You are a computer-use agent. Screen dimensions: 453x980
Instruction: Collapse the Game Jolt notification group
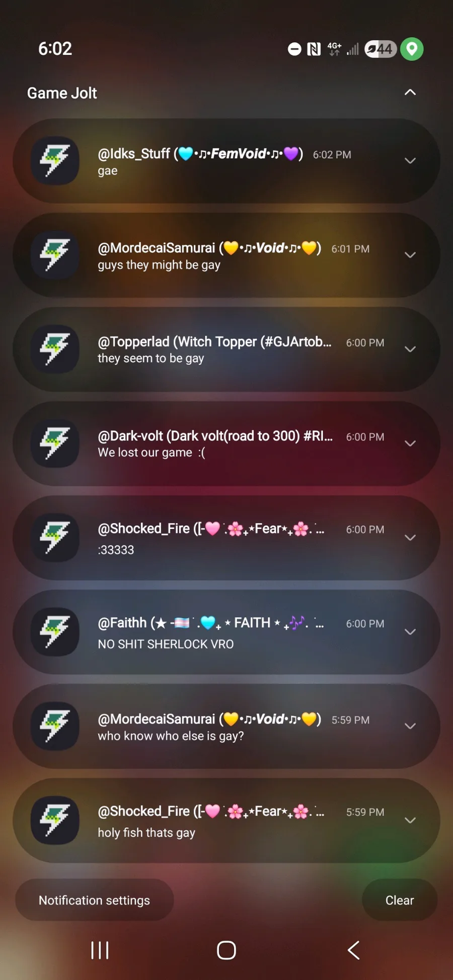pos(410,93)
